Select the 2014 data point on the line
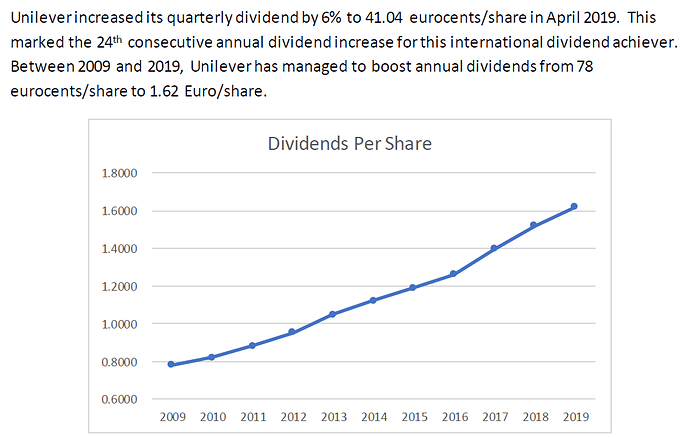This screenshot has height=438, width=690. pos(373,300)
